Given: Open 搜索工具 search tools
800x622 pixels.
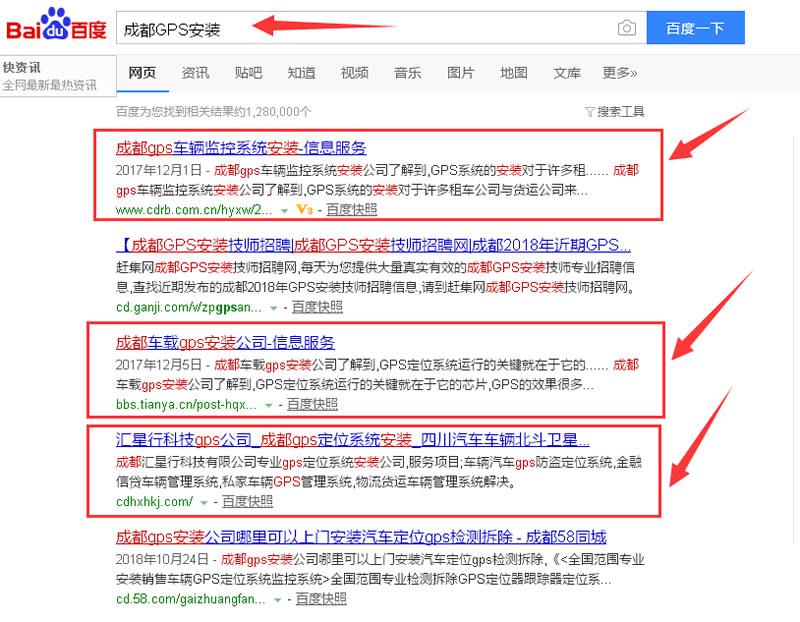Looking at the screenshot, I should pos(620,111).
